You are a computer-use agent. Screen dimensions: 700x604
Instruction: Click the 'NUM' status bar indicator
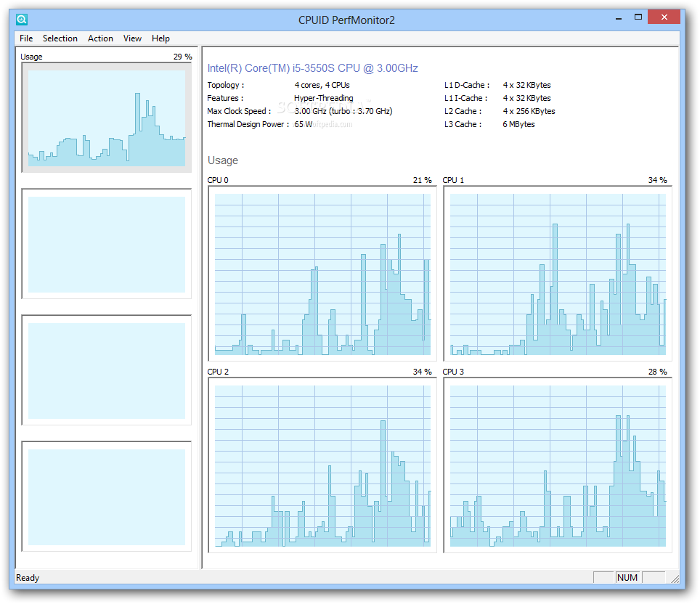(627, 578)
